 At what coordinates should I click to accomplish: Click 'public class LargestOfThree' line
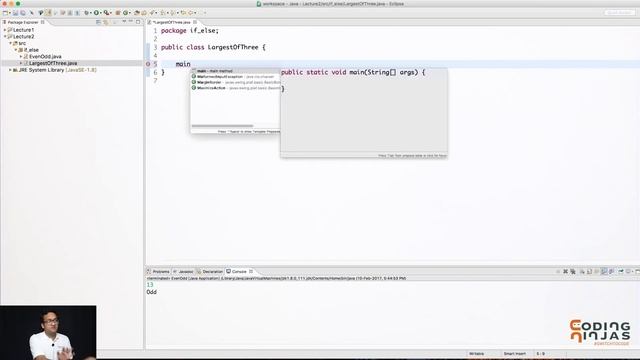213,47
